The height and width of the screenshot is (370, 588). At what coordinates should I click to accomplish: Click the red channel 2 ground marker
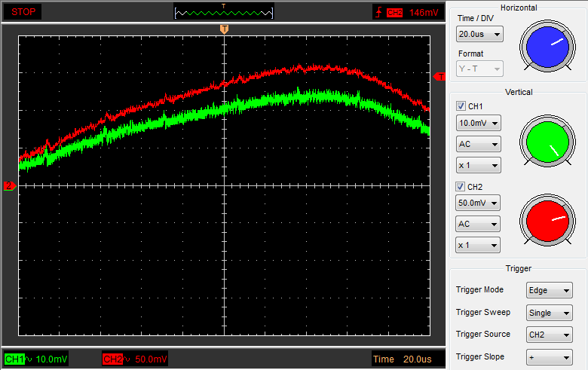pyautogui.click(x=10, y=185)
